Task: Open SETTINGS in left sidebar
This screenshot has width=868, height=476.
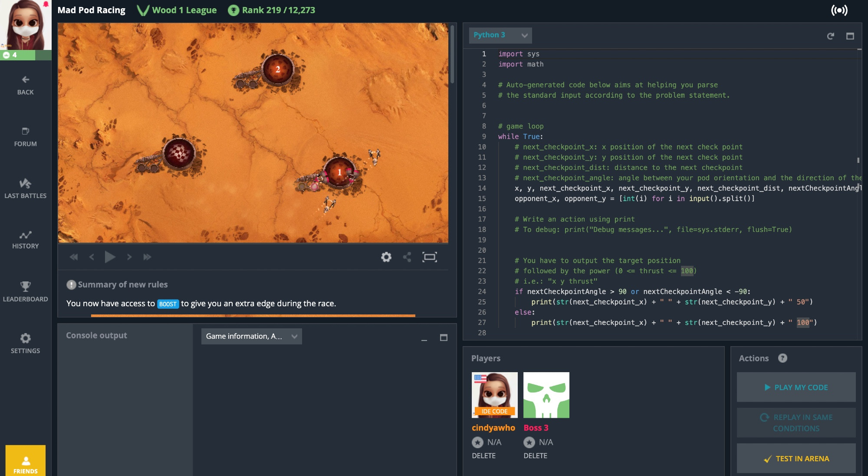Action: pos(25,343)
